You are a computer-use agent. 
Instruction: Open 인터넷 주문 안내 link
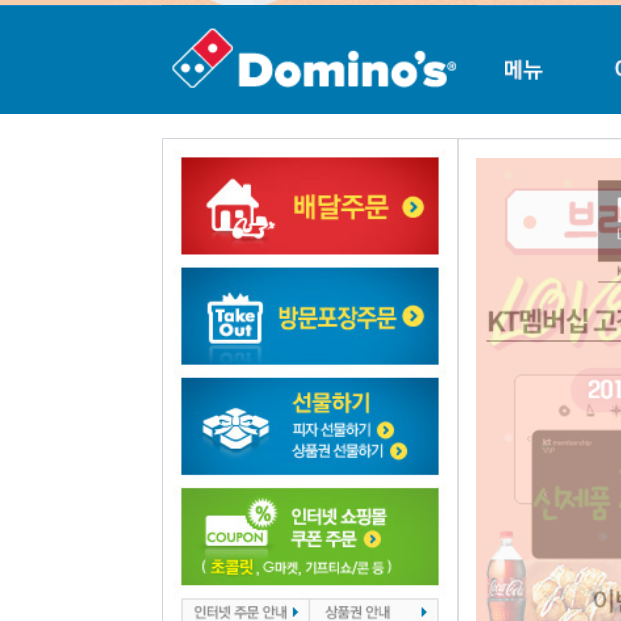(x=246, y=611)
